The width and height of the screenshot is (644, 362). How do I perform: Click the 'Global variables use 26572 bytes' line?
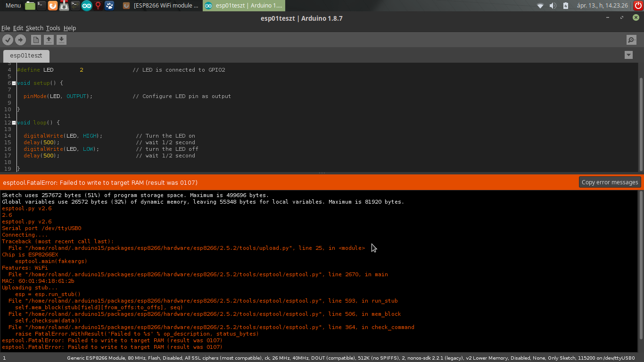pyautogui.click(x=203, y=202)
